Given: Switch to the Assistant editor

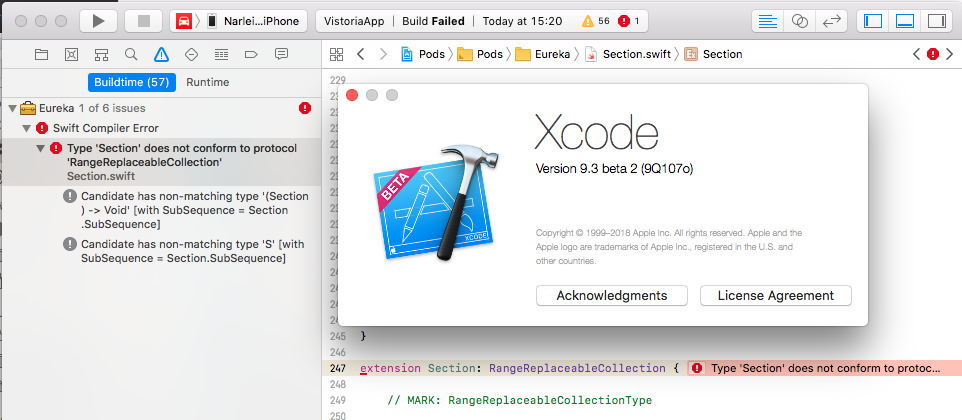Looking at the screenshot, I should pos(799,21).
